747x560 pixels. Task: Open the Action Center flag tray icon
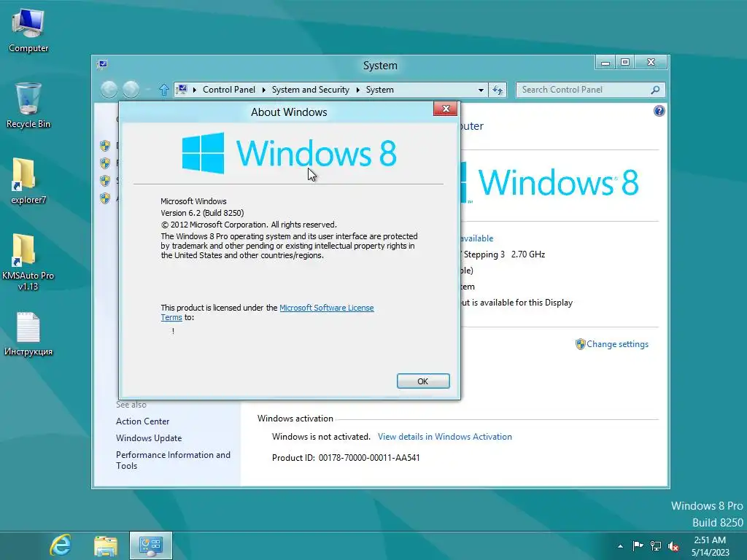click(x=638, y=545)
